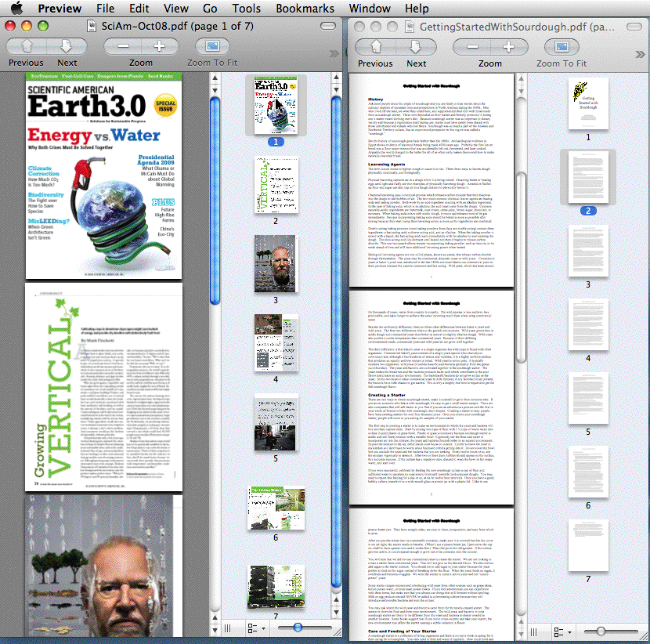Click the sidebar view mode icon in Sourdough window
The width and height of the screenshot is (650, 644).
coord(535,632)
